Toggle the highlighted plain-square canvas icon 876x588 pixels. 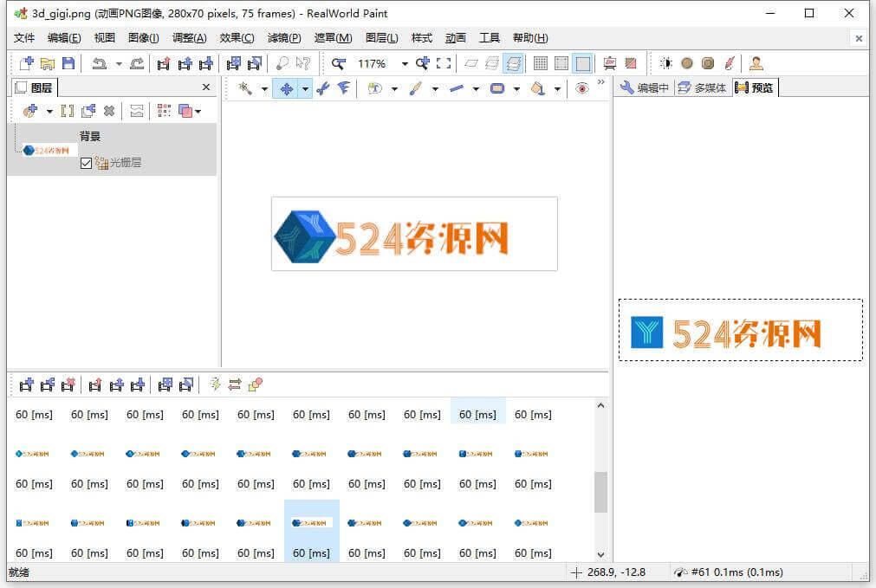(582, 63)
